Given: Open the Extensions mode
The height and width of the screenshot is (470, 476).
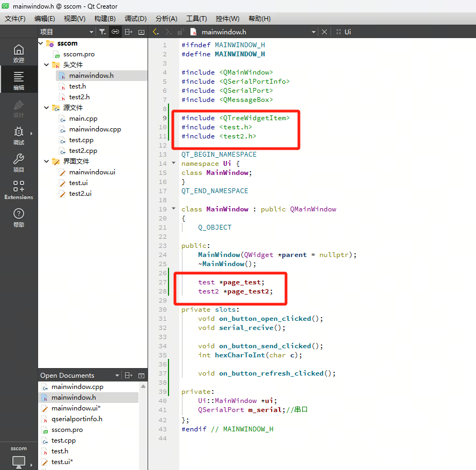Looking at the screenshot, I should click(x=19, y=190).
